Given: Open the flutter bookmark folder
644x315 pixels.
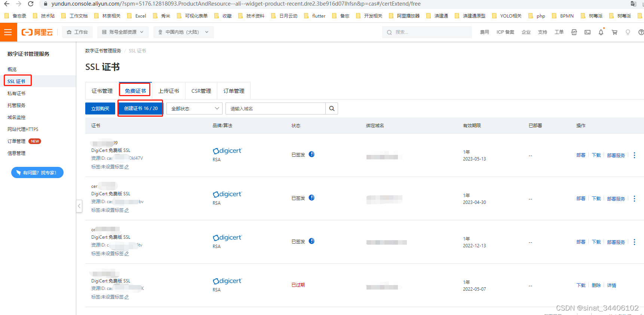Looking at the screenshot, I should [315, 16].
